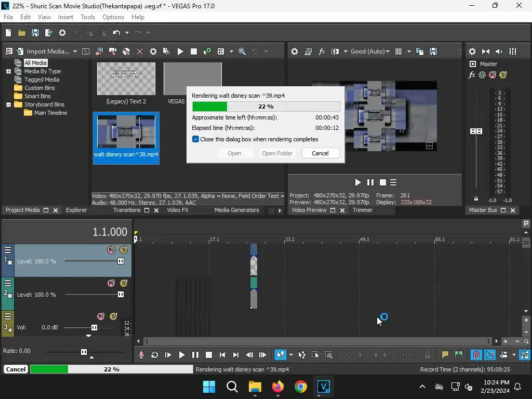Pause timeline playback in transport bar
Screen dimensions: 532x399
(195, 355)
